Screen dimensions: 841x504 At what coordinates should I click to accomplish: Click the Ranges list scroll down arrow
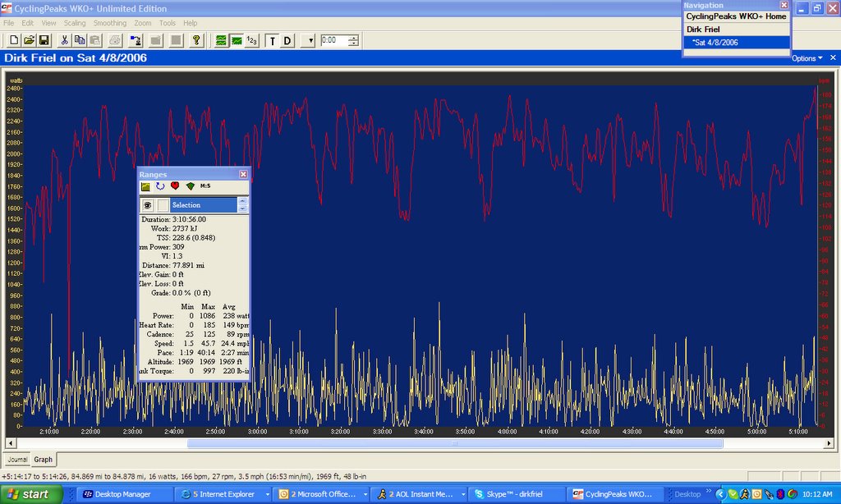(x=242, y=208)
